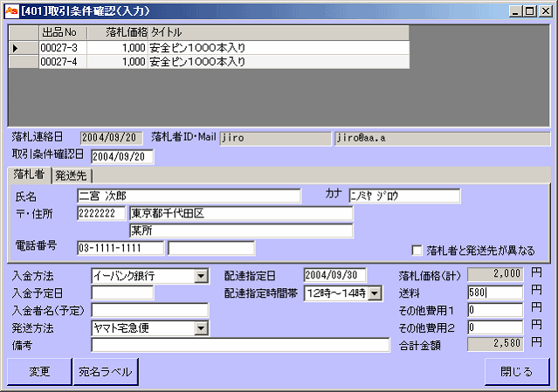Viewport: 558px width, 392px height.
Task: Focus the 氏名 field with 二宮 次郎
Action: pyautogui.click(x=189, y=196)
